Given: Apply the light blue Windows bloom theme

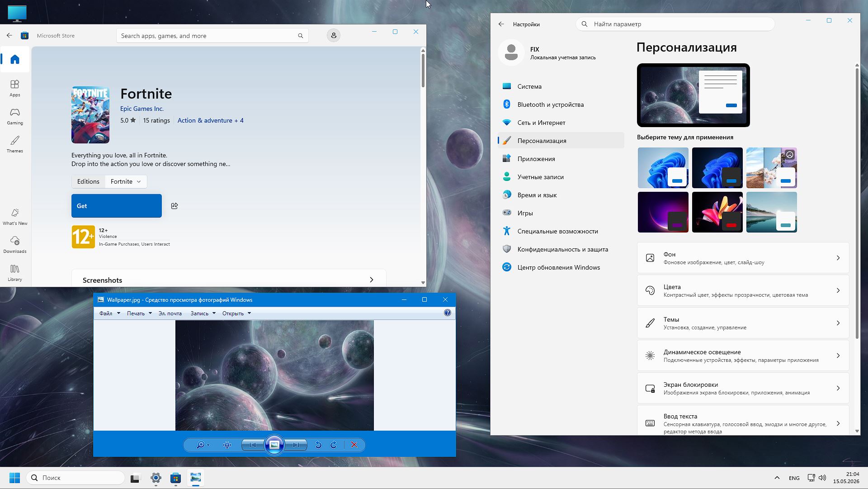Looking at the screenshot, I should click(x=663, y=168).
